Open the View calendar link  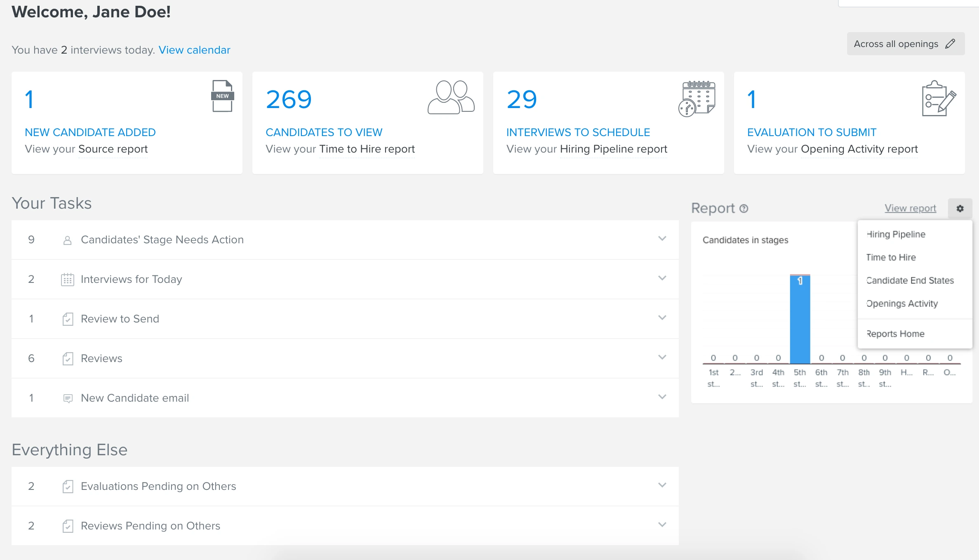[x=194, y=50]
